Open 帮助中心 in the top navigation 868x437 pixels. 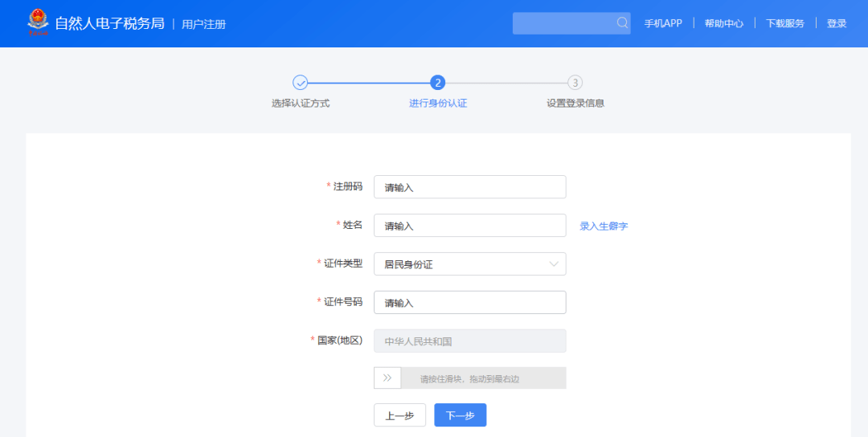pos(723,23)
